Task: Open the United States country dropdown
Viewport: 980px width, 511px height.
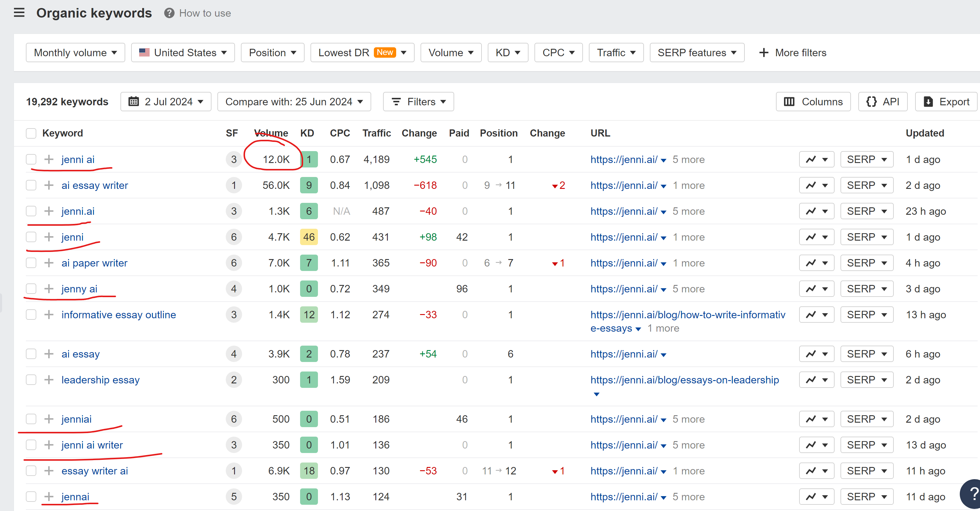Action: [183, 53]
